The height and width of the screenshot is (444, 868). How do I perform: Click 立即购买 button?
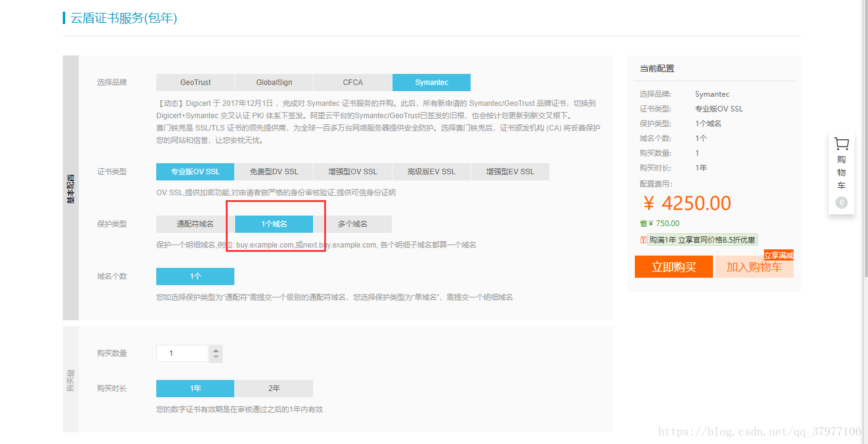pos(674,267)
